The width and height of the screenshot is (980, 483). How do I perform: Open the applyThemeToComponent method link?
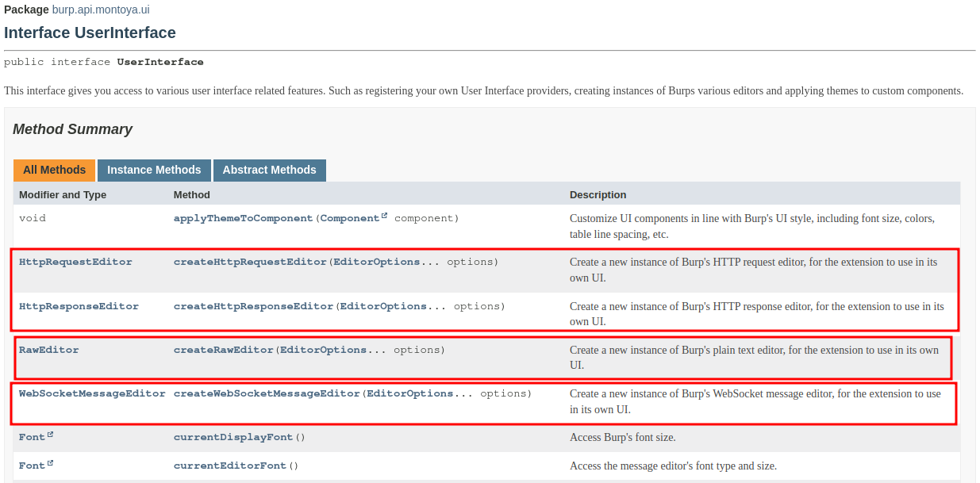pyautogui.click(x=243, y=218)
